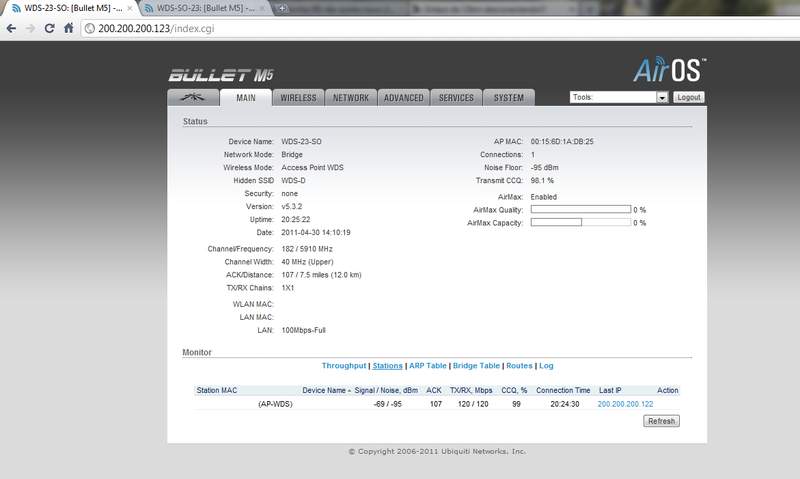Click the -69 / -95 signal value
Viewport: 800px width, 479px height.
(x=387, y=404)
